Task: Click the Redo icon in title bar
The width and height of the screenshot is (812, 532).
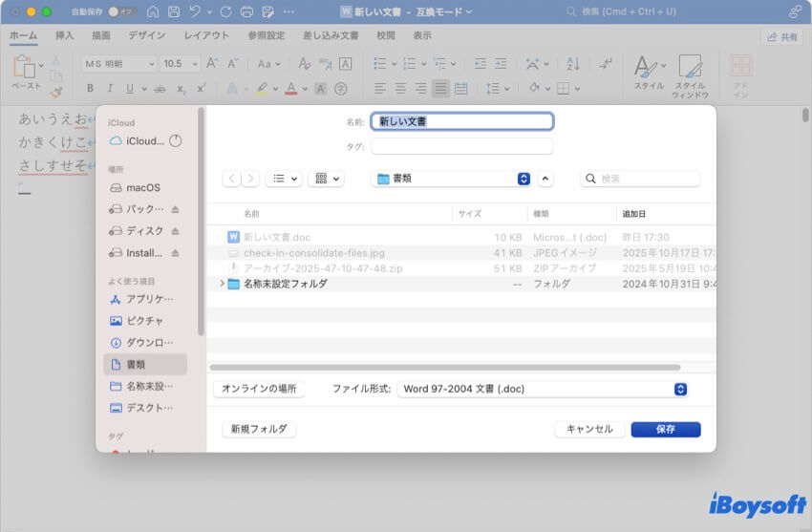Action: click(225, 11)
